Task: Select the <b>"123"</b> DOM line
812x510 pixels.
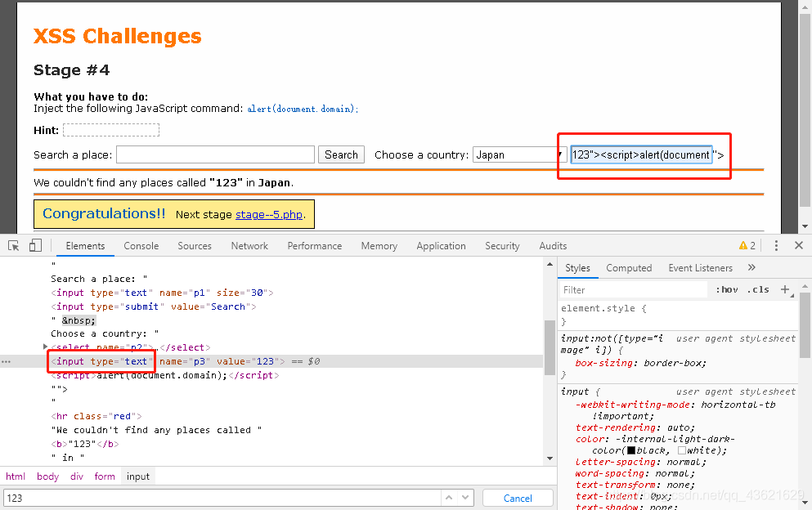Action: coord(85,444)
